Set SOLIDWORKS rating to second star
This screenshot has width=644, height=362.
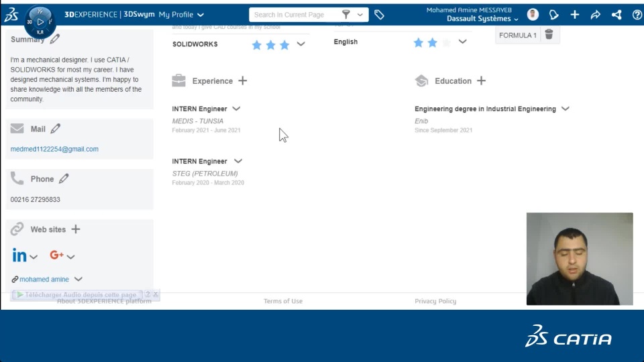pos(270,44)
